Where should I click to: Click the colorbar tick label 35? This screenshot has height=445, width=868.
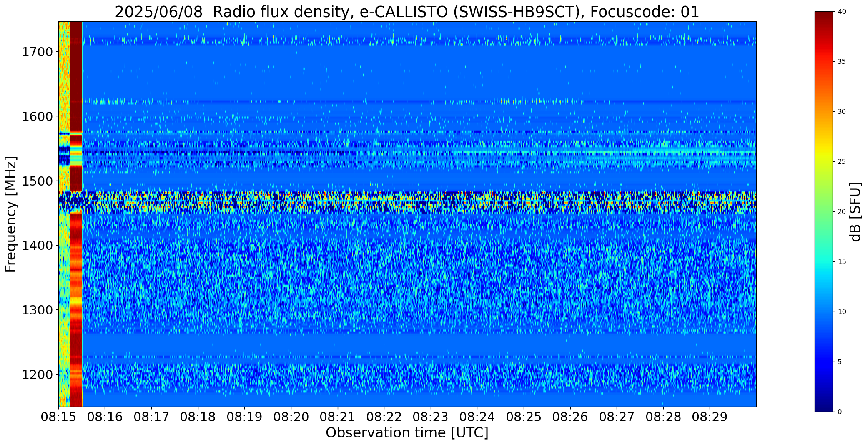point(842,62)
